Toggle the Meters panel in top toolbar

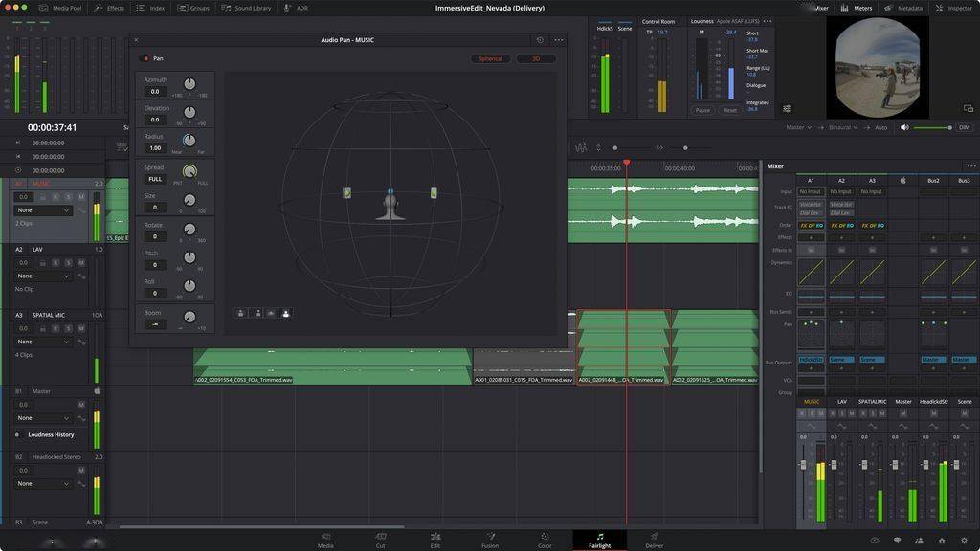pyautogui.click(x=857, y=8)
